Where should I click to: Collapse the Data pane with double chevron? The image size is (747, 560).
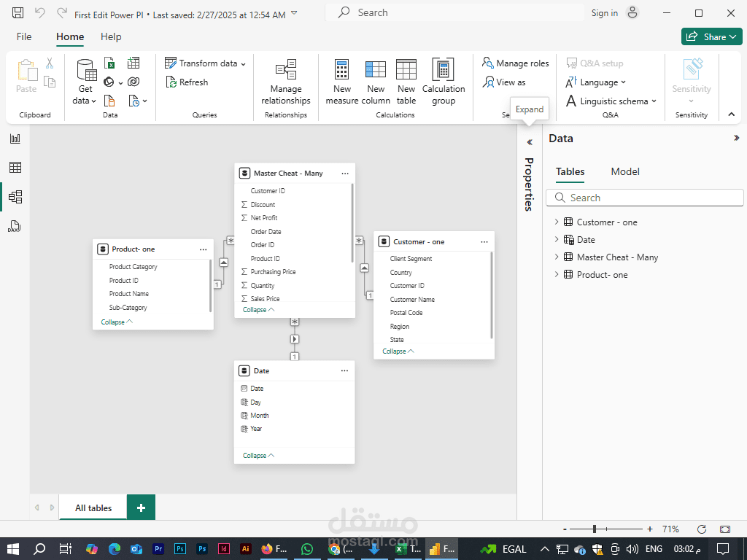click(737, 138)
